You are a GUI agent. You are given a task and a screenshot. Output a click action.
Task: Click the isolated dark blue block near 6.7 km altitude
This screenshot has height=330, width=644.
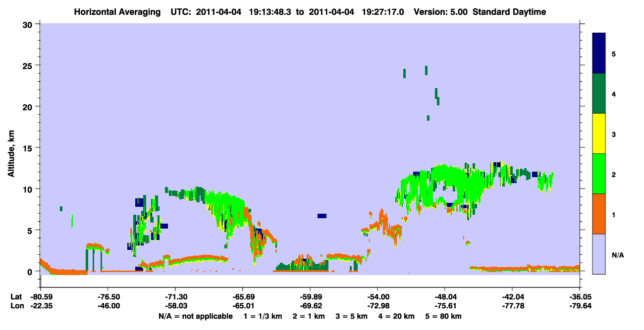(x=322, y=216)
